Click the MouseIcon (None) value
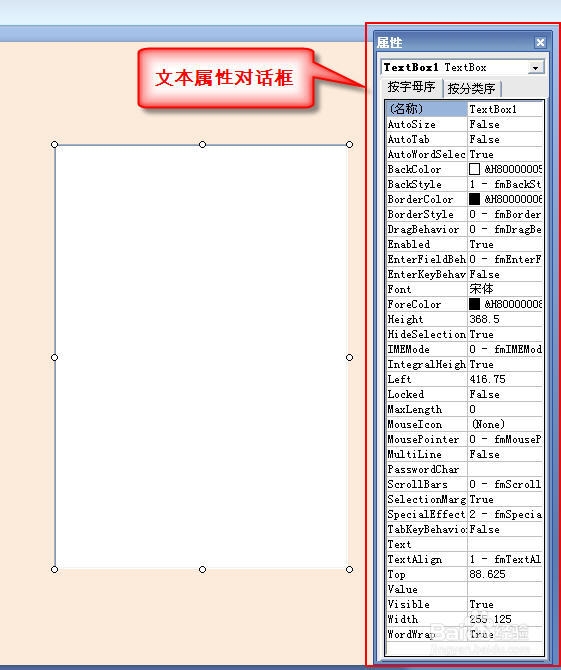 click(488, 424)
